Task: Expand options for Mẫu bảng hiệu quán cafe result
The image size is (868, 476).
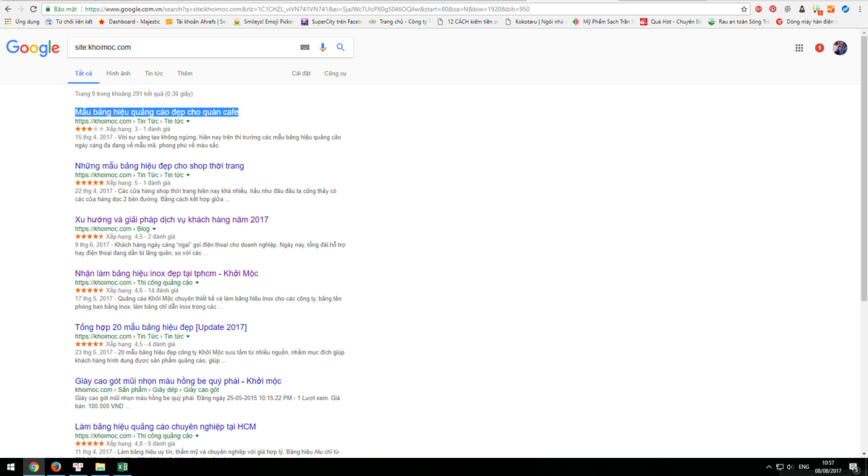Action: 189,122
